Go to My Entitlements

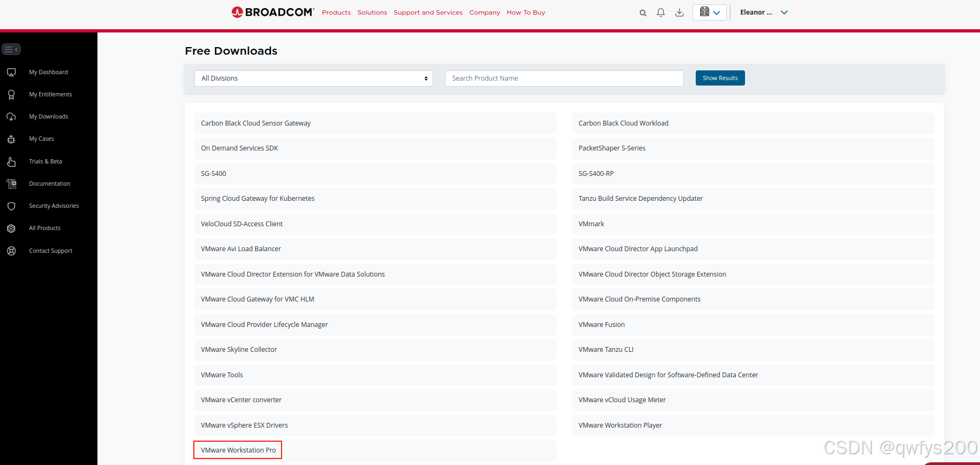50,94
